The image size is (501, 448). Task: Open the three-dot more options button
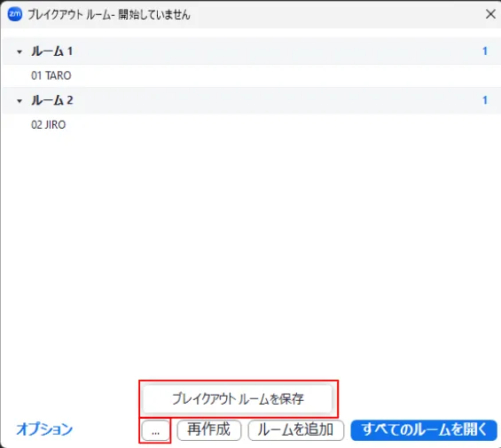click(155, 430)
